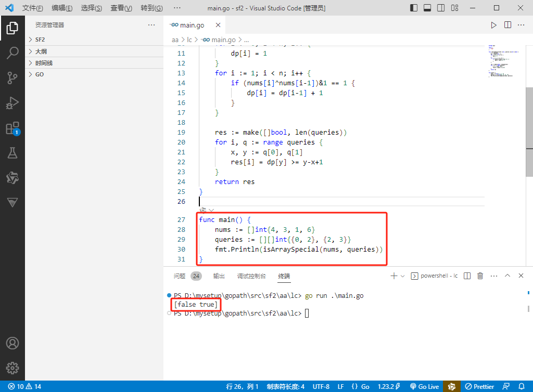Split the terminal pane
This screenshot has height=392, width=533.
(467, 276)
